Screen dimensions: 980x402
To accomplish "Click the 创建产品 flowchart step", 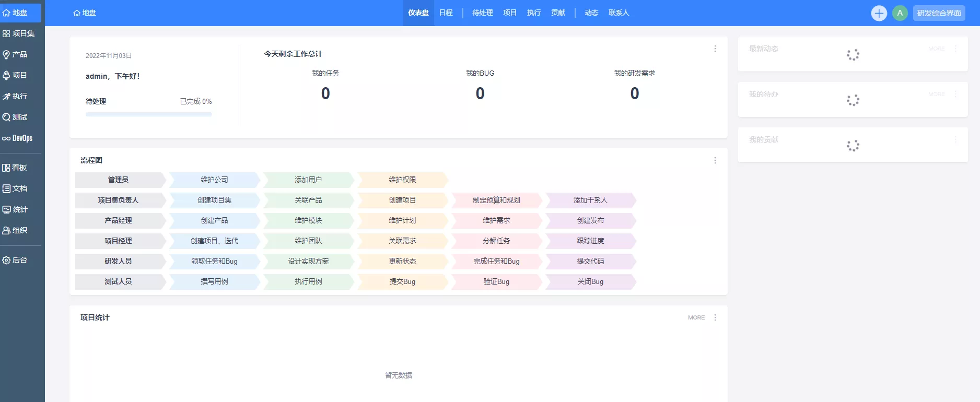I will pos(214,220).
